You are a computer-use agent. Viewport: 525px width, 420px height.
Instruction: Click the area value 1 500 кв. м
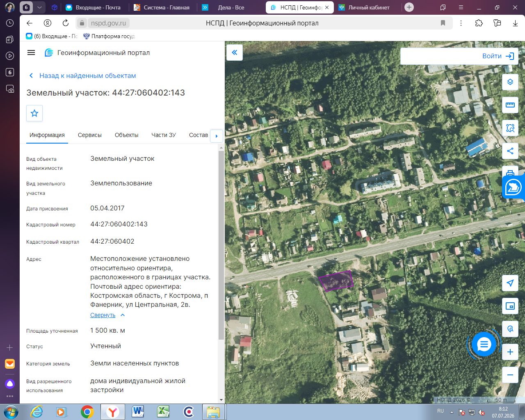pyautogui.click(x=108, y=330)
